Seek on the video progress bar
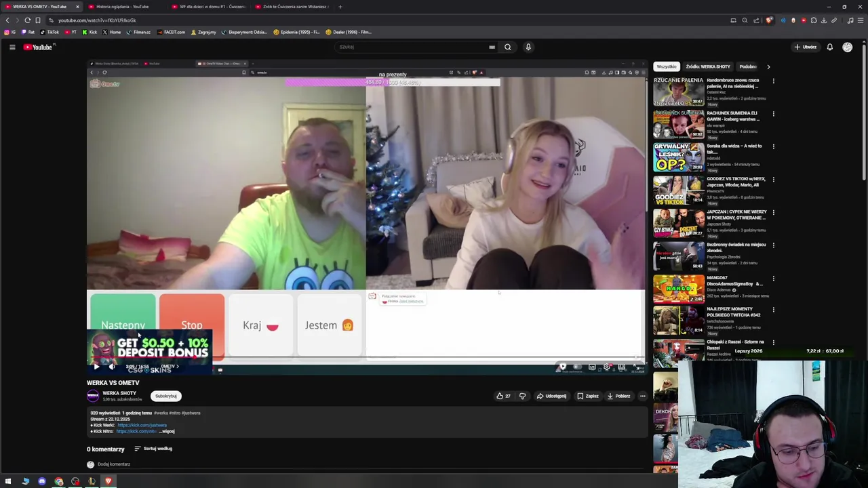 tap(366, 357)
